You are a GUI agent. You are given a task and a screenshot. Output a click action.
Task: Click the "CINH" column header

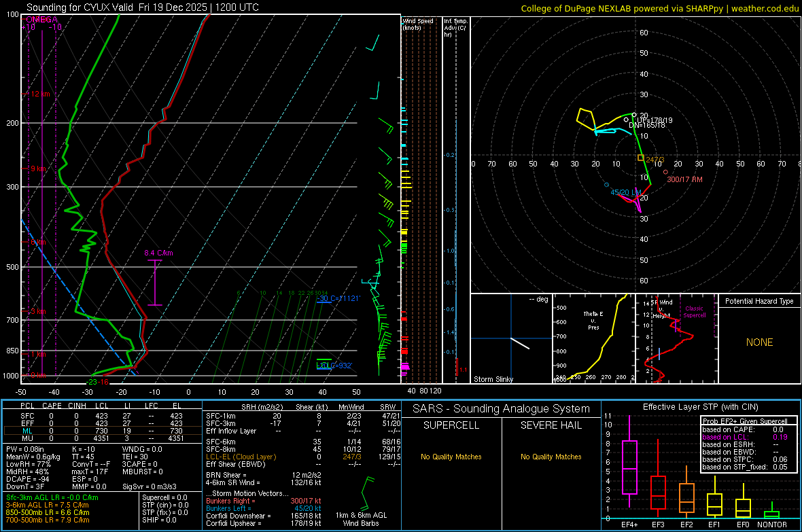(77, 406)
